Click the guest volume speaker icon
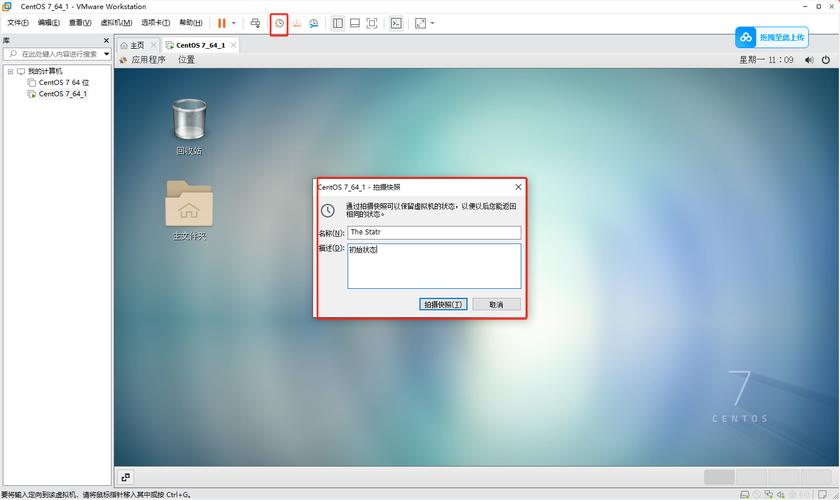 [x=809, y=60]
